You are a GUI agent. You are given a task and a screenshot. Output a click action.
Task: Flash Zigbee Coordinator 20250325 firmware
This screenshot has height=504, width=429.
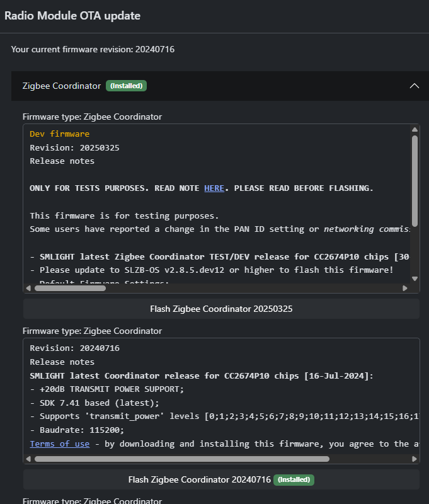point(221,309)
